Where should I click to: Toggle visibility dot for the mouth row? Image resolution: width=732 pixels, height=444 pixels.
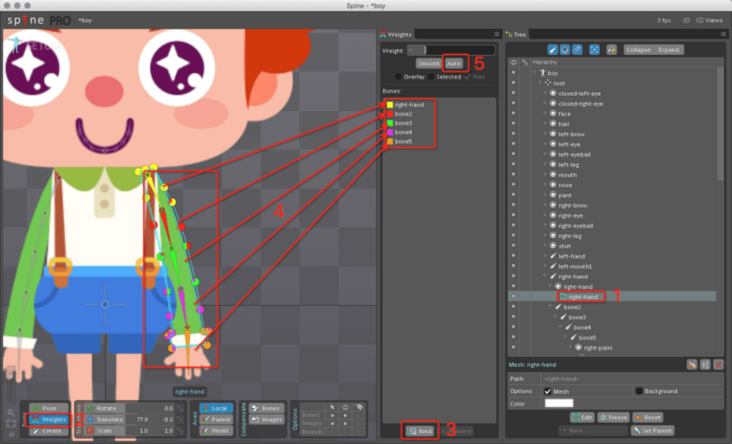pyautogui.click(x=514, y=175)
